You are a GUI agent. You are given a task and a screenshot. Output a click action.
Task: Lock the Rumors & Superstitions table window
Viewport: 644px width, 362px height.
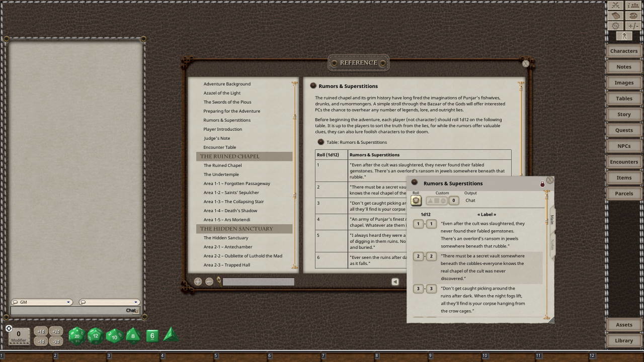pos(542,184)
